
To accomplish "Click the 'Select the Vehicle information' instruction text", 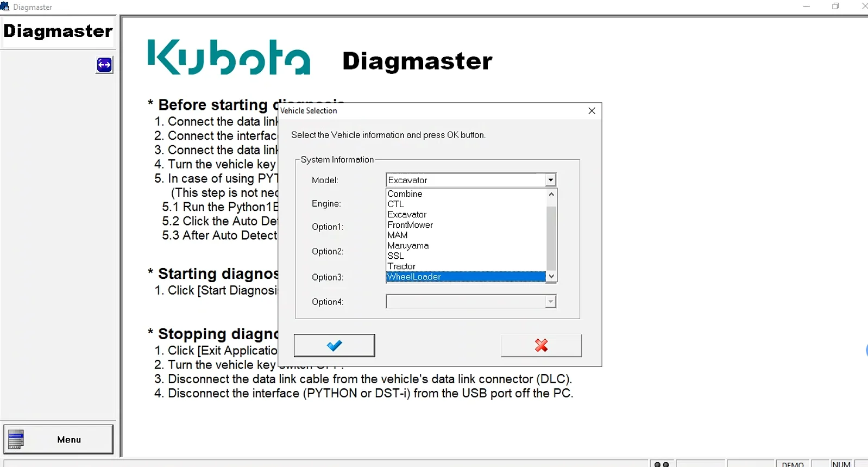I will (x=388, y=135).
